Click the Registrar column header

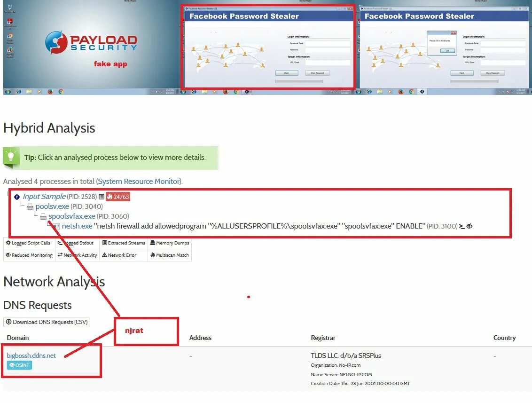323,338
